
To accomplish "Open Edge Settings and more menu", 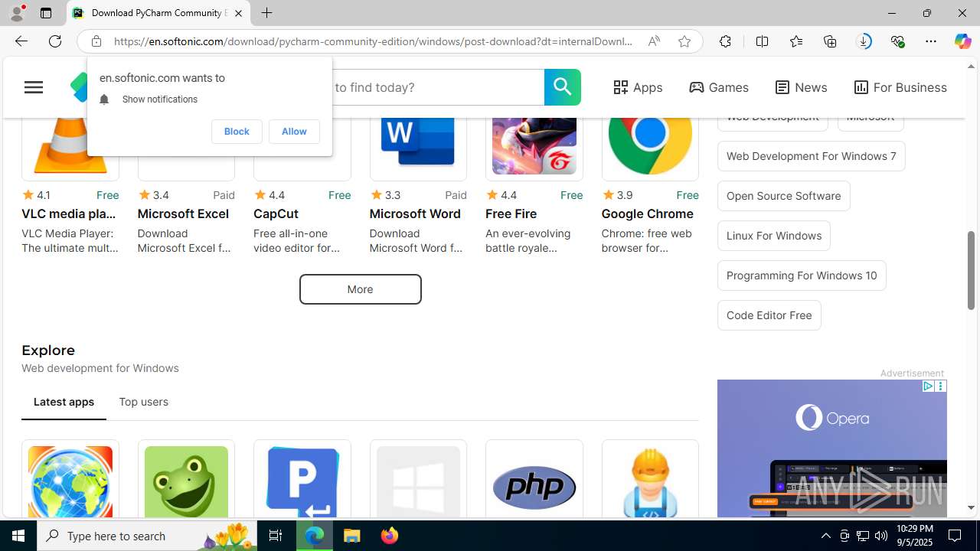I will point(931,41).
